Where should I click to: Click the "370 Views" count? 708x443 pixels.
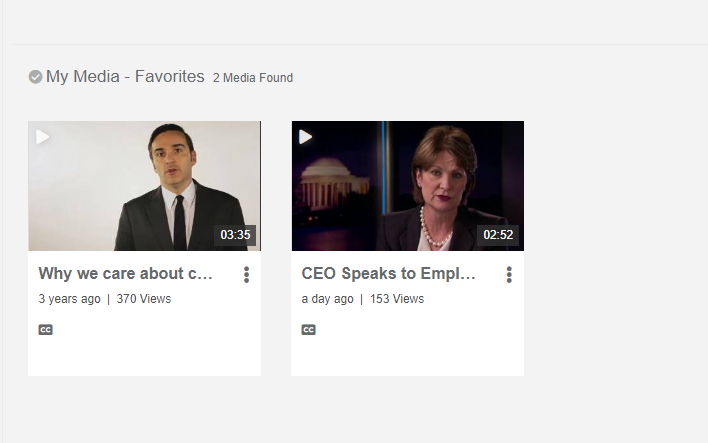[144, 299]
